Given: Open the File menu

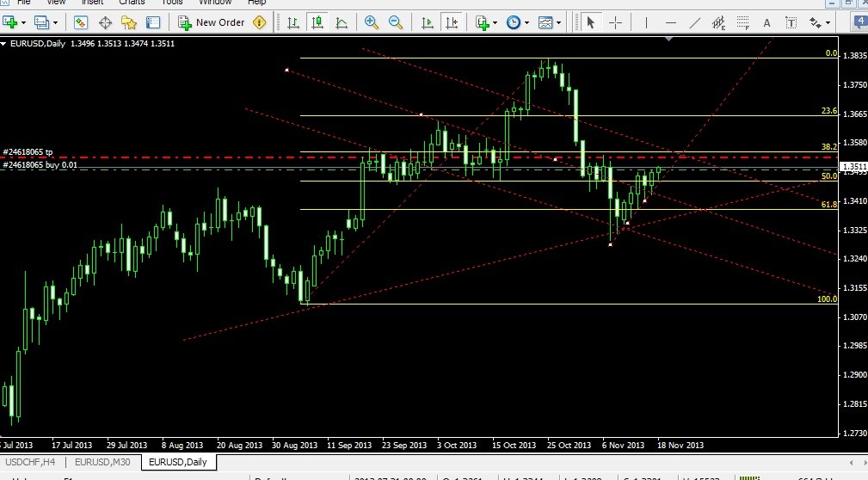Looking at the screenshot, I should (23, 3).
